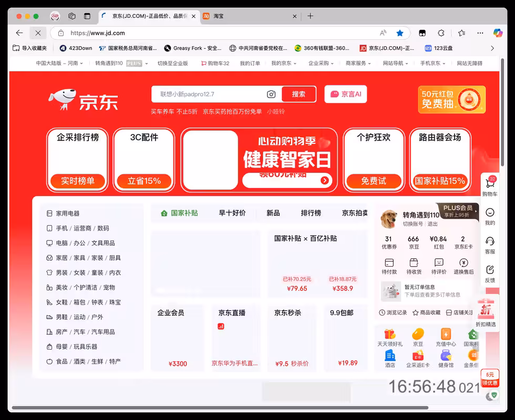Open 酒店 hotel icon
Screen dimensions: 515x420
390,359
